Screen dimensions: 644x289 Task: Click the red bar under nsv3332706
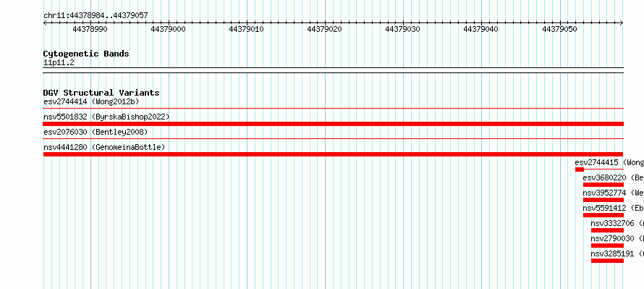pyautogui.click(x=607, y=230)
